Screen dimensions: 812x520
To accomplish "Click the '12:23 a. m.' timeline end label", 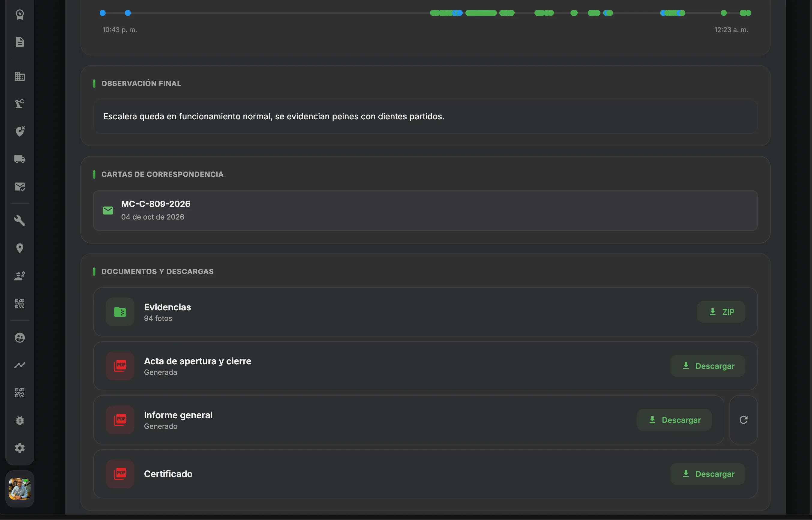I will pos(731,30).
